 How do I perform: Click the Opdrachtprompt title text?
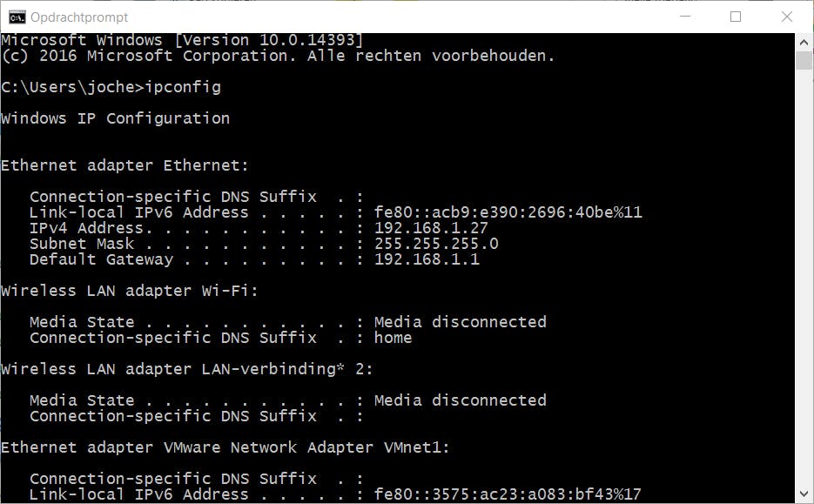79,17
